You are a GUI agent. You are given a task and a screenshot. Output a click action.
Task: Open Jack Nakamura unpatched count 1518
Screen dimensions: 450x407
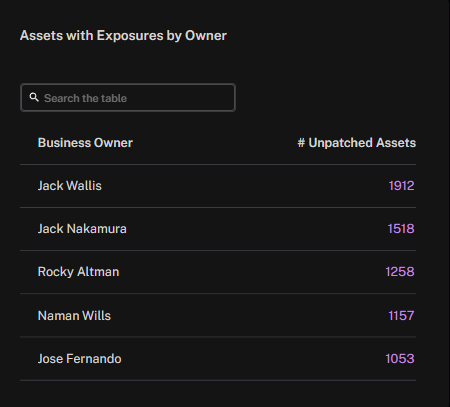(x=401, y=229)
